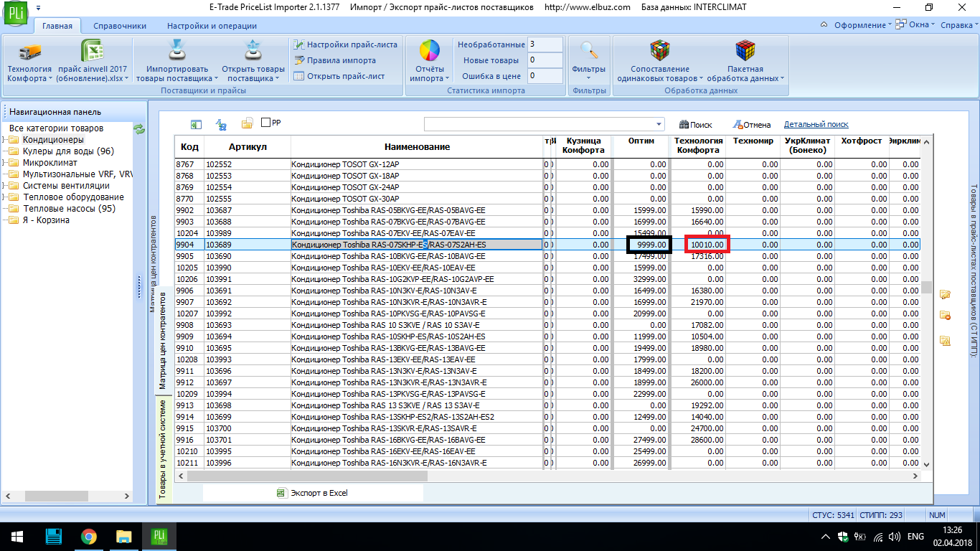Image resolution: width=980 pixels, height=551 pixels.
Task: Click the hide-panel icon above Код column
Action: (196, 124)
